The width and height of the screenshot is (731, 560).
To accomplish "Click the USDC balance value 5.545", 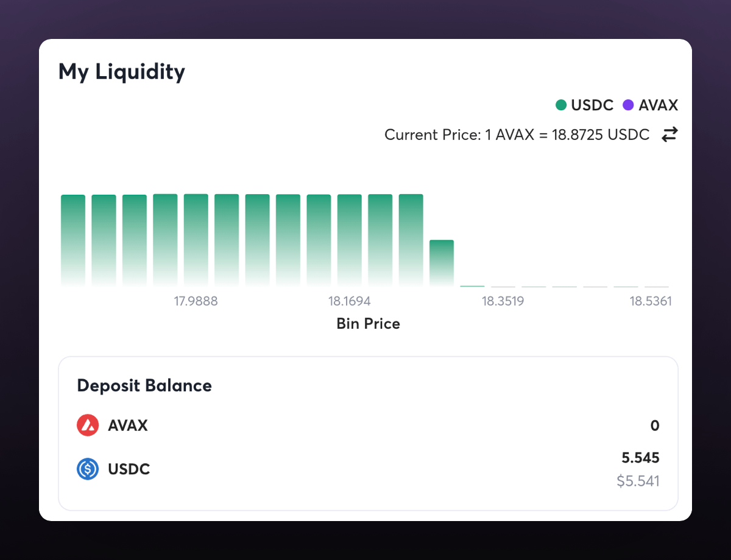I will tap(641, 458).
